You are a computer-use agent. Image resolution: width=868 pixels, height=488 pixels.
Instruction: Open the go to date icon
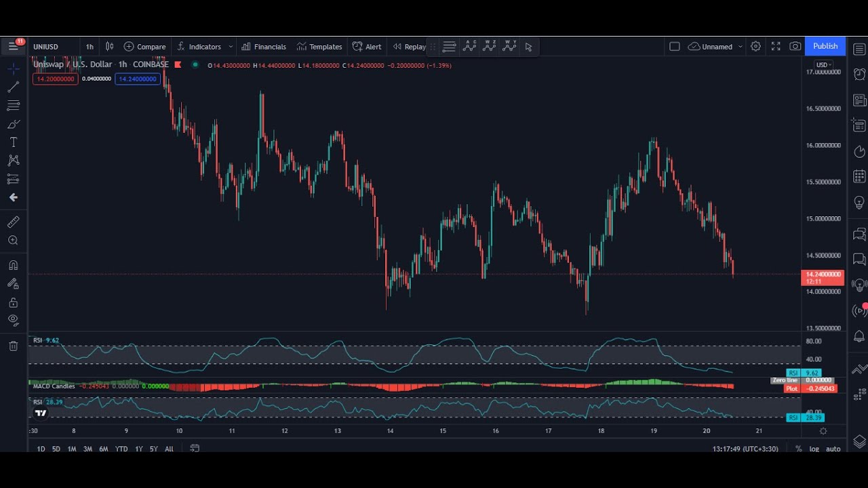click(x=195, y=448)
